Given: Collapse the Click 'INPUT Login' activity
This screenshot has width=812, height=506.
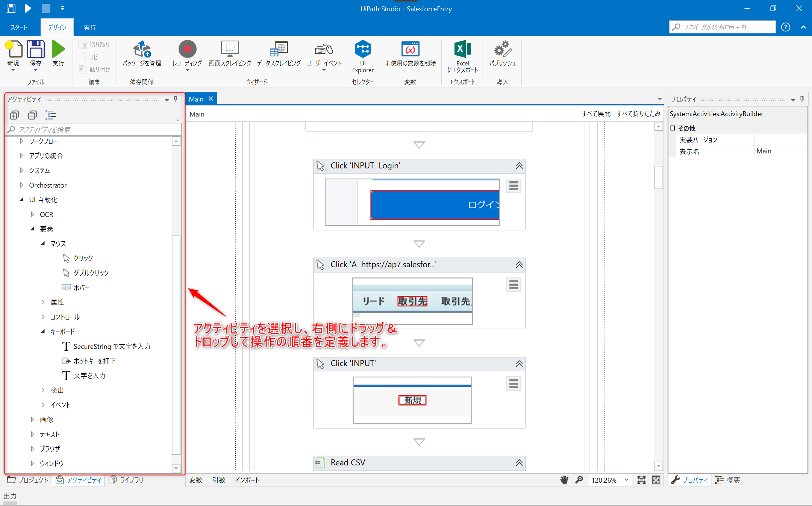Looking at the screenshot, I should 519,166.
